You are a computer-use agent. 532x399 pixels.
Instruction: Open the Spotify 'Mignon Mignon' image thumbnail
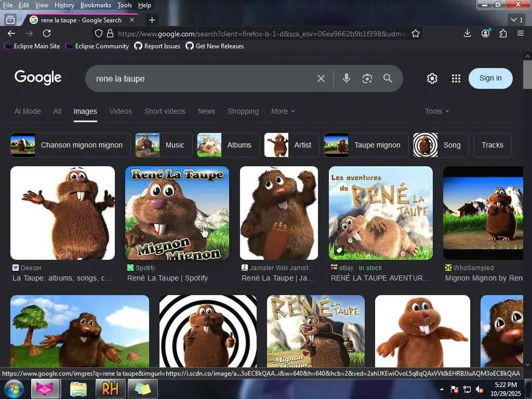[x=177, y=213]
